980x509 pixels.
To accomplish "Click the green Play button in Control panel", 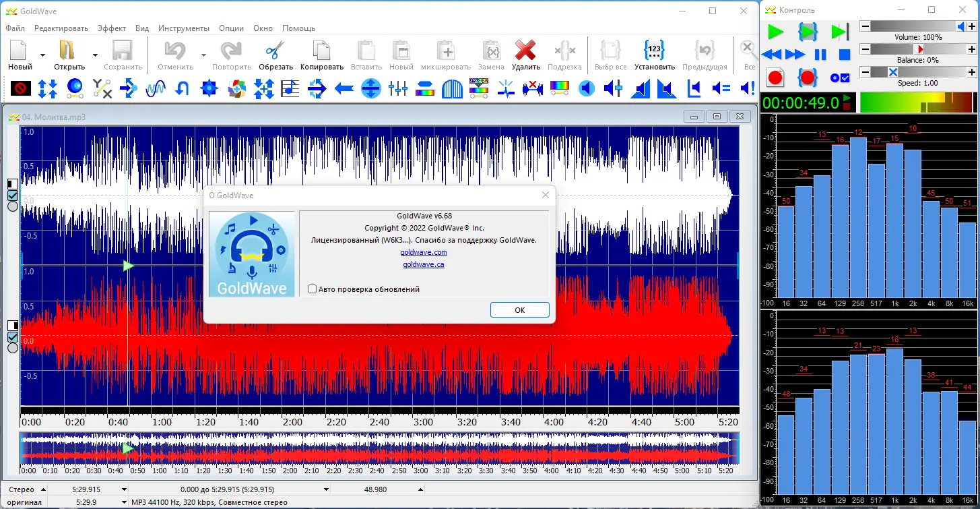I will coord(775,32).
